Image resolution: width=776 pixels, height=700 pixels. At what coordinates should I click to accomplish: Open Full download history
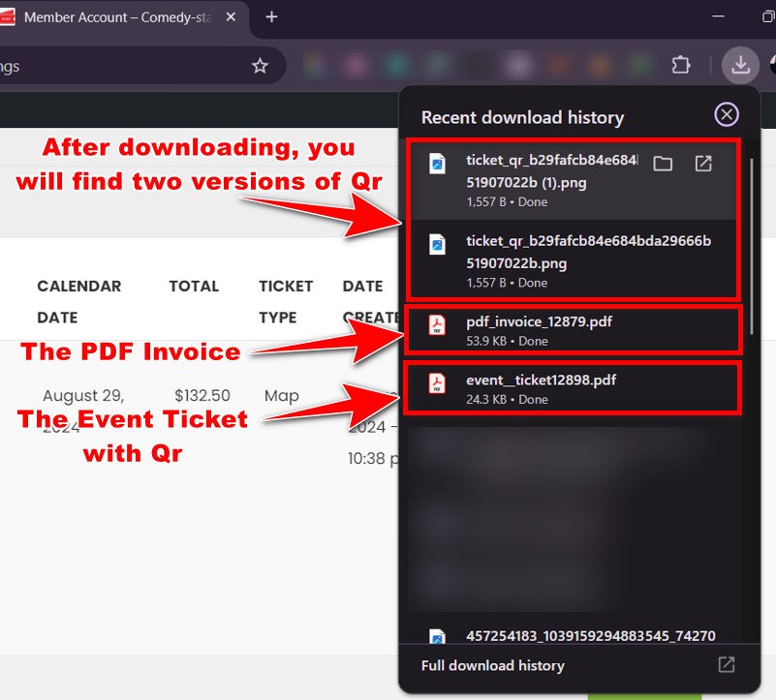[x=492, y=665]
